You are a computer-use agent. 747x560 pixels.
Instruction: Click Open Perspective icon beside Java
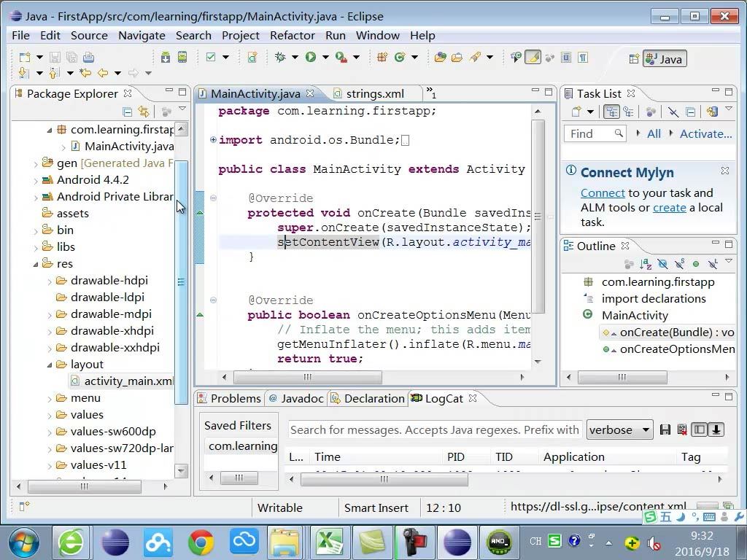click(x=634, y=59)
